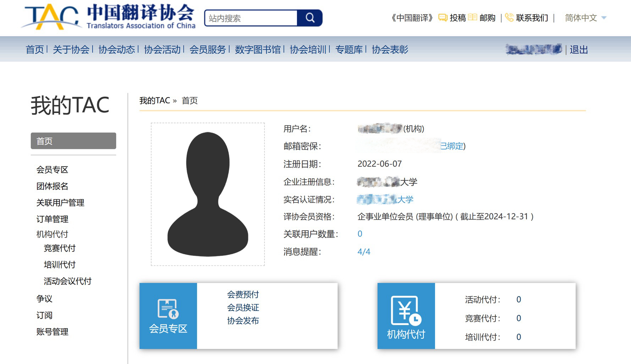Open 会员服务 in the navigation bar
This screenshot has height=364, width=631.
tap(208, 50)
